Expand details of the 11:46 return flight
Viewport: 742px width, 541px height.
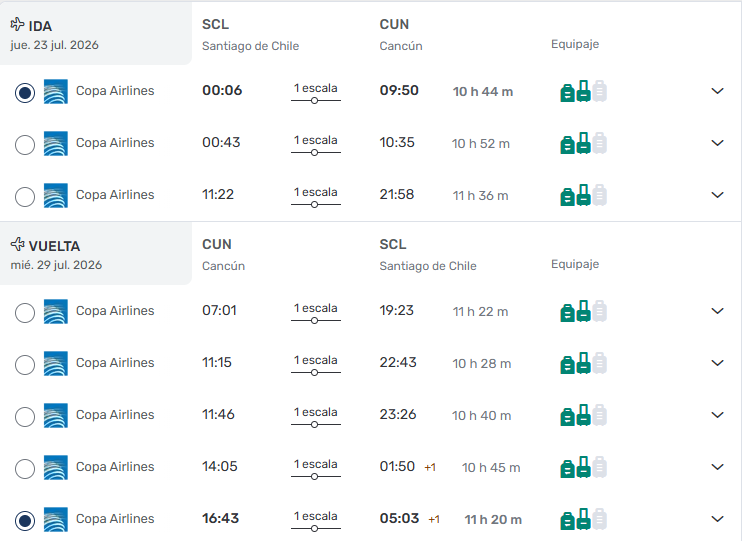717,415
